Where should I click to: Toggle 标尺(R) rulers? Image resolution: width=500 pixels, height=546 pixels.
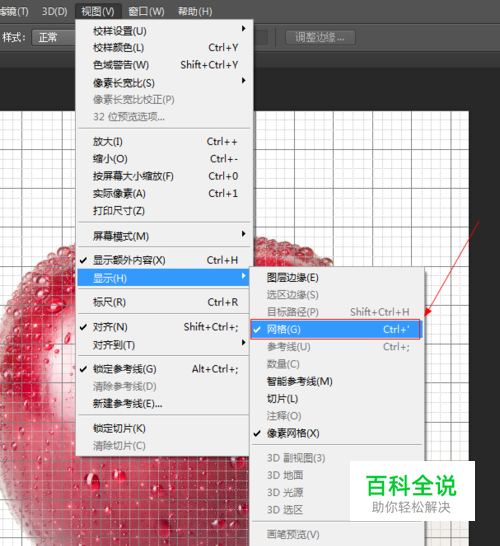point(164,302)
